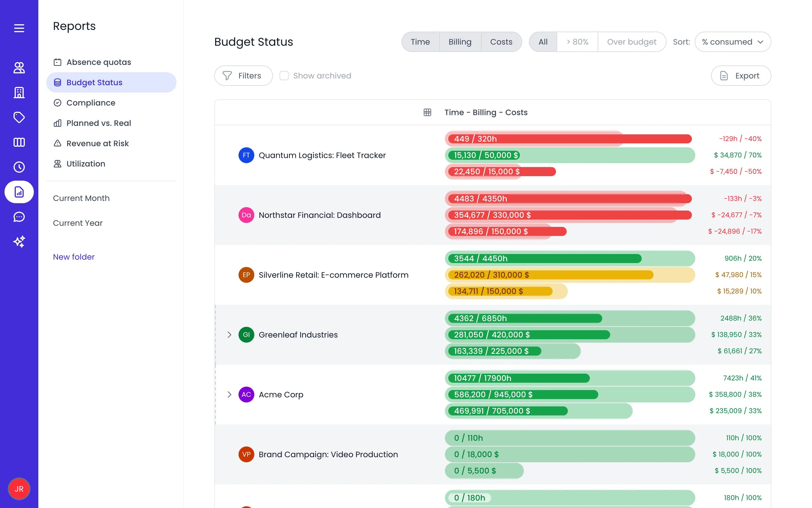
Task: Expand the Greenleaf Industries row
Action: pyautogui.click(x=229, y=335)
